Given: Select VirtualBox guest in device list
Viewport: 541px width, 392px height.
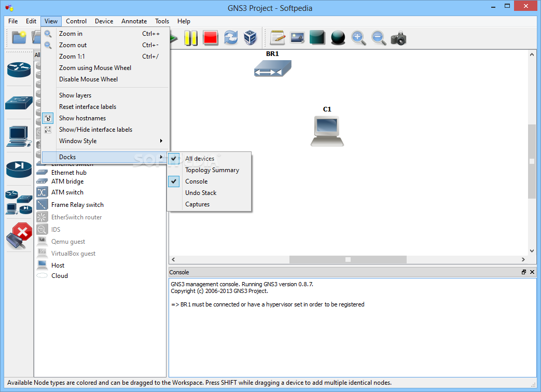Looking at the screenshot, I should click(x=74, y=254).
